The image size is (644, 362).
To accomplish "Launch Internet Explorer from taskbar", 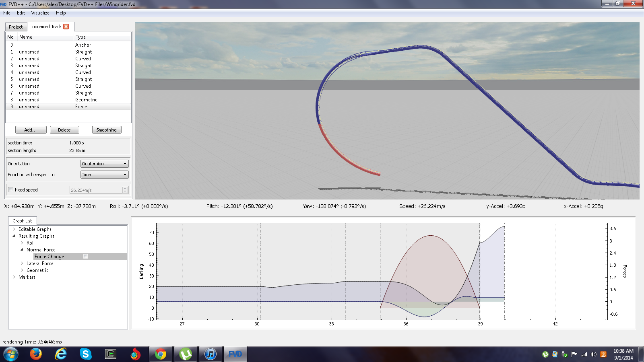I will point(61,354).
